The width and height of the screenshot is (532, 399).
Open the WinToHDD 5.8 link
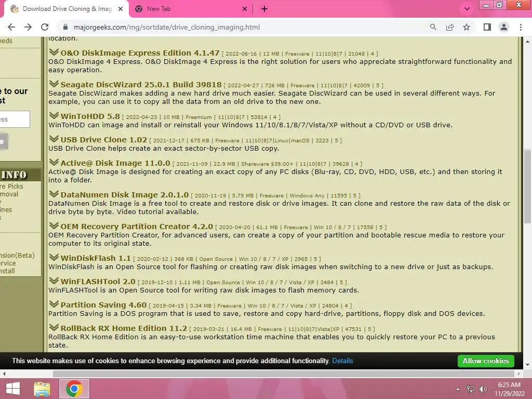point(90,116)
